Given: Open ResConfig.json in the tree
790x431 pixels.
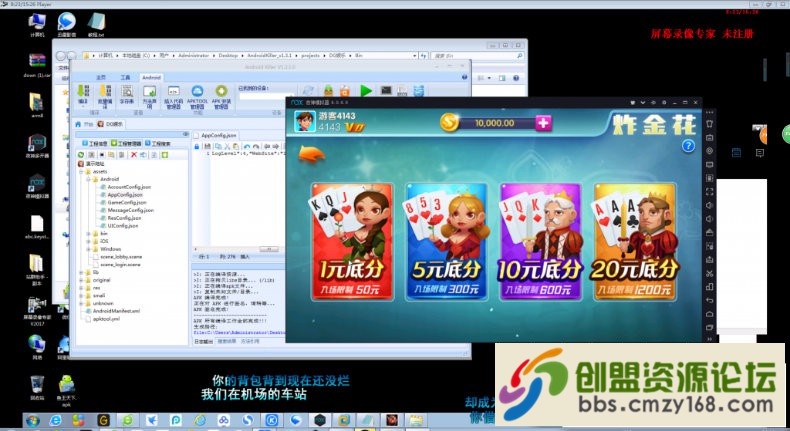Looking at the screenshot, I should tap(124, 218).
